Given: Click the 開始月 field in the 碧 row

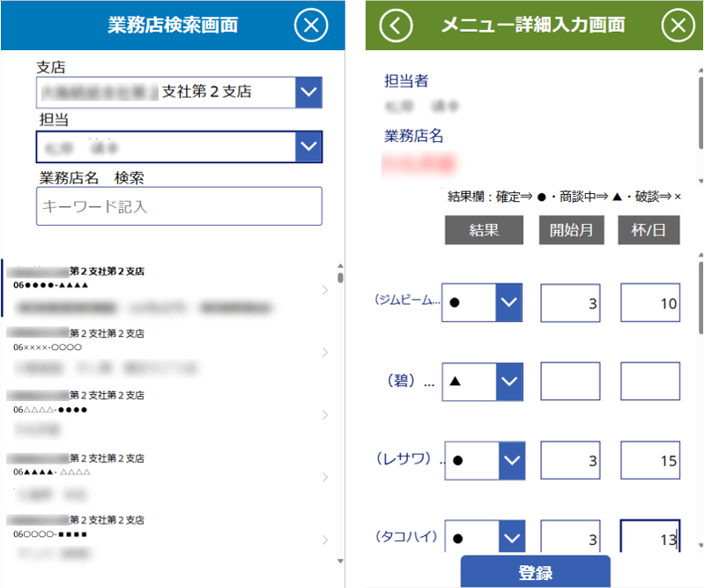Looking at the screenshot, I should [569, 382].
